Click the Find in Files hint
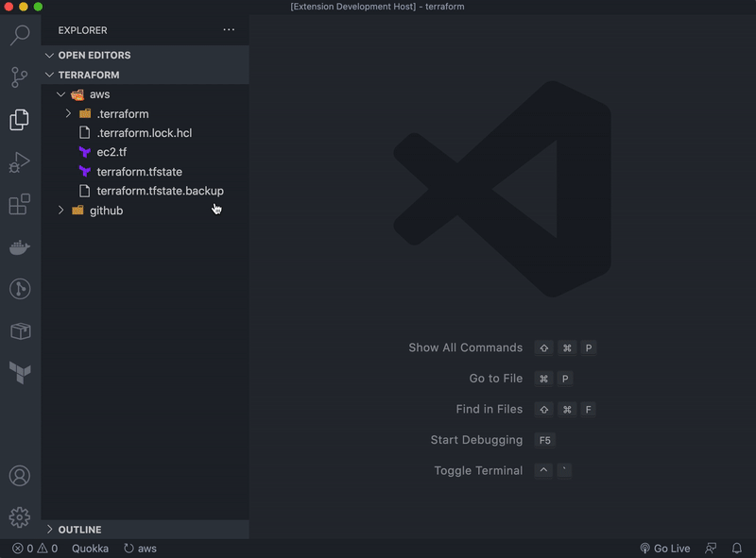The height and width of the screenshot is (558, 756). coord(489,410)
